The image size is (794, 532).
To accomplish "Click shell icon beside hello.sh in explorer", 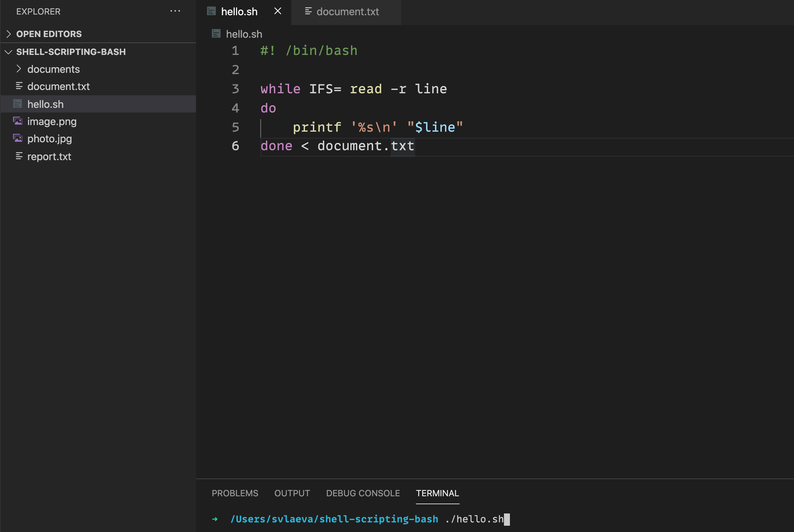I will [18, 104].
